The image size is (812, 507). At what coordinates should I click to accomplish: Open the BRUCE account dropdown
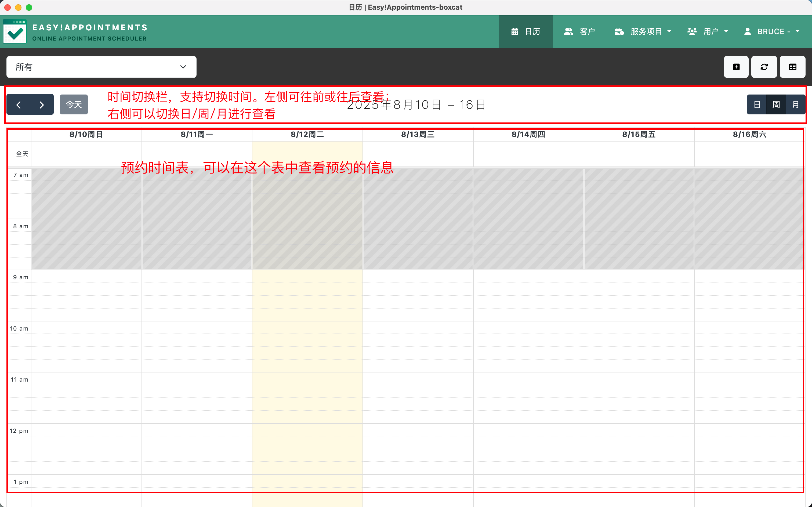coord(772,31)
